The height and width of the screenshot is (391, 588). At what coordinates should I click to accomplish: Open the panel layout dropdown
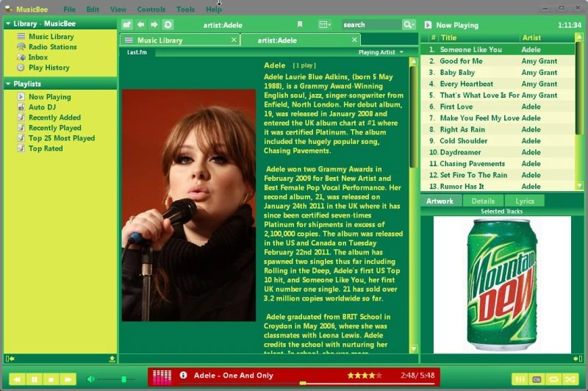point(324,24)
